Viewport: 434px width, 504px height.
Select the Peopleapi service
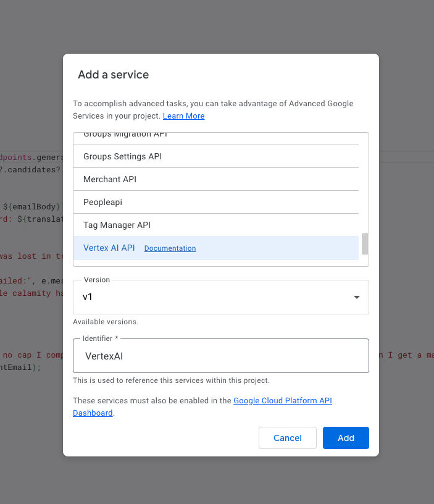(x=102, y=202)
